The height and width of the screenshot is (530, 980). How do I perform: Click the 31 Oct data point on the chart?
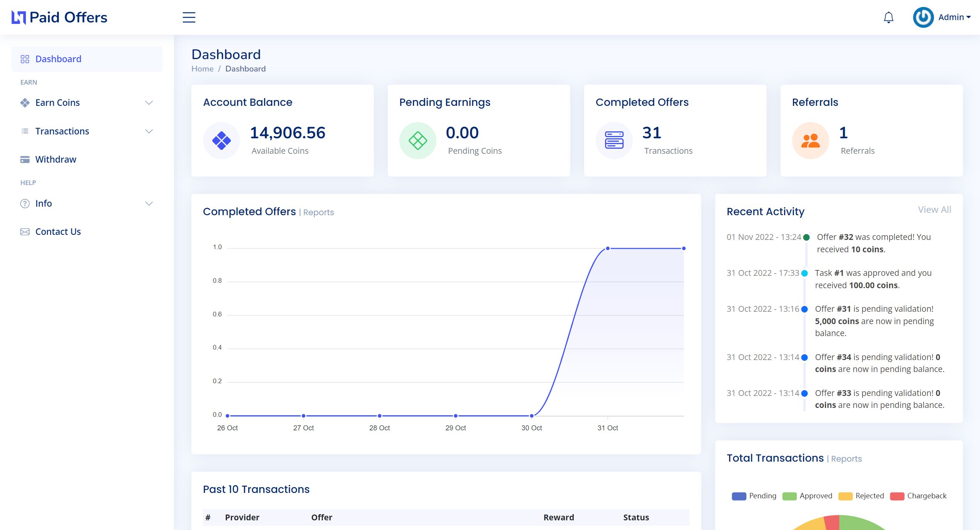(608, 248)
